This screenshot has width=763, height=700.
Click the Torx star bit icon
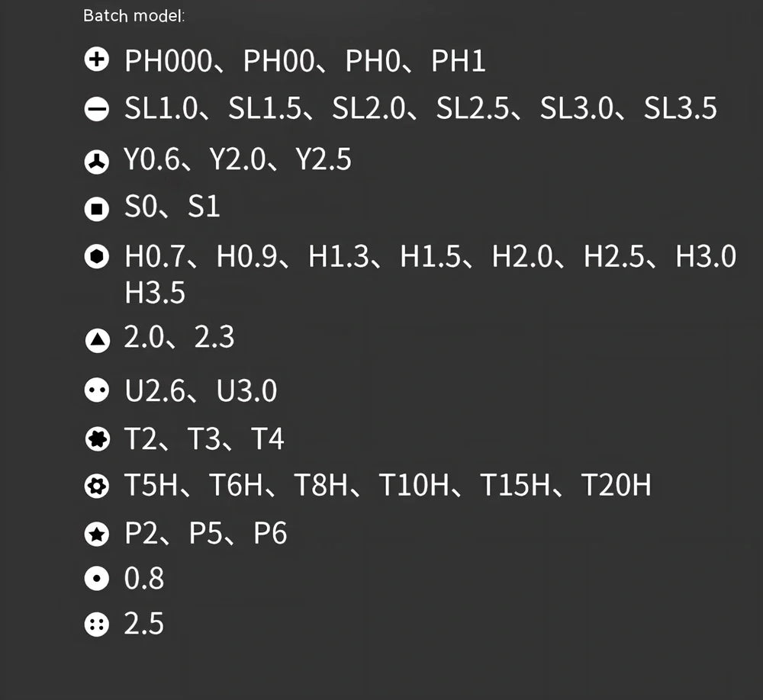pos(97,439)
